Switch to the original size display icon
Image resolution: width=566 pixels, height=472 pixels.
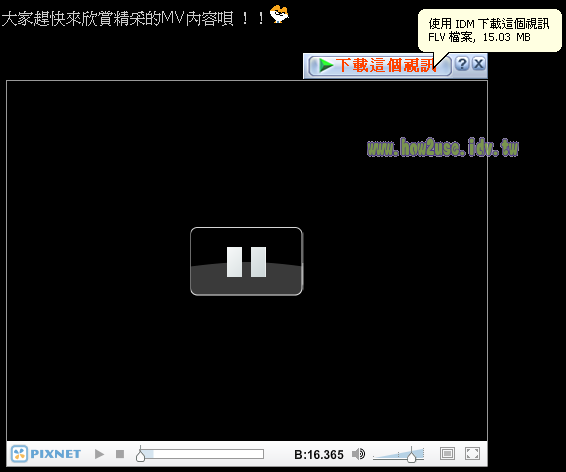pos(447,454)
